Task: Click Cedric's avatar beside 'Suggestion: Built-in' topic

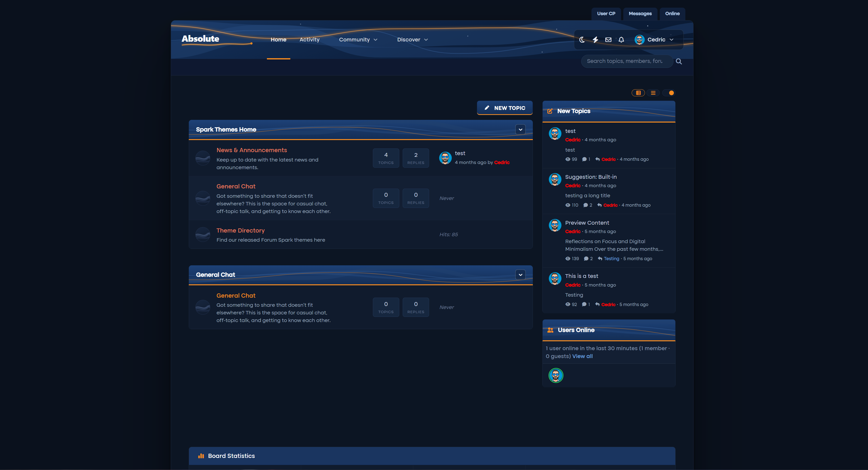Action: coord(555,179)
